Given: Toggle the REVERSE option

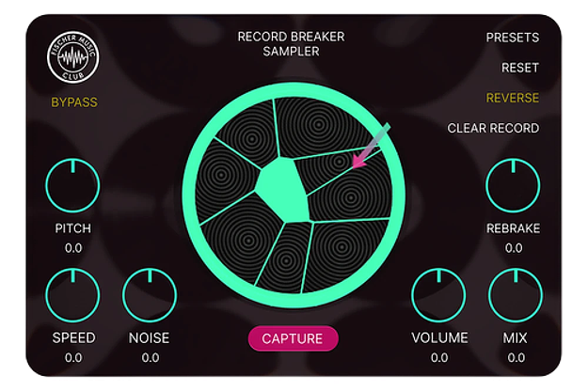Looking at the screenshot, I should 512,98.
